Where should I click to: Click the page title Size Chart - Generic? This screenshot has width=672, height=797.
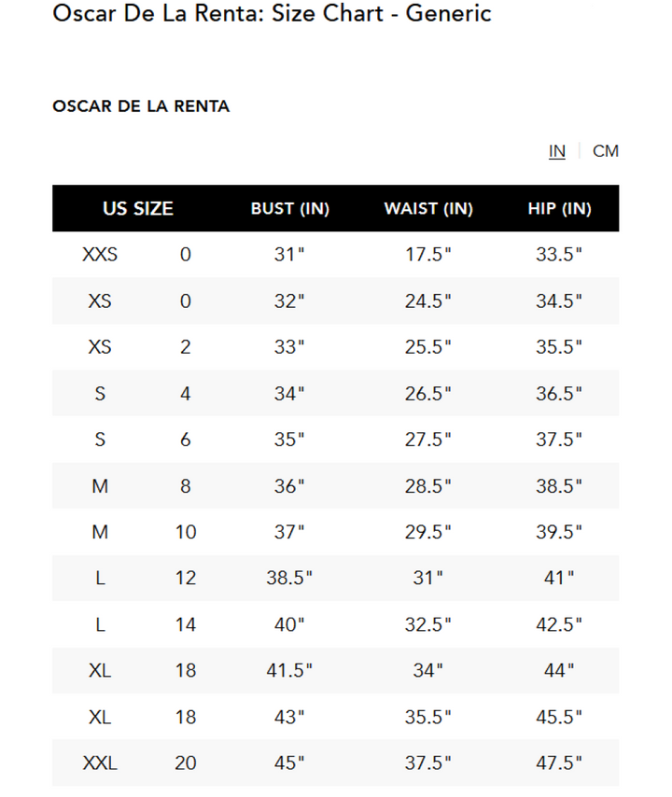tap(272, 14)
